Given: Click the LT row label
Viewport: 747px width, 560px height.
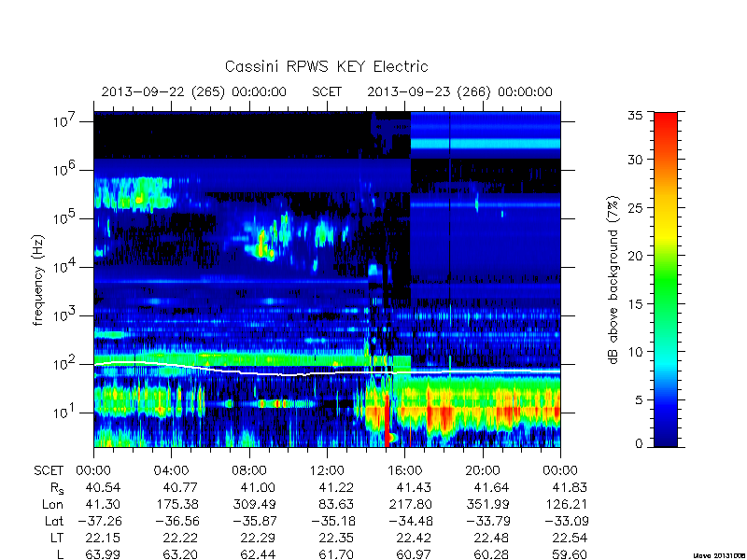Looking at the screenshot, I should [x=57, y=539].
